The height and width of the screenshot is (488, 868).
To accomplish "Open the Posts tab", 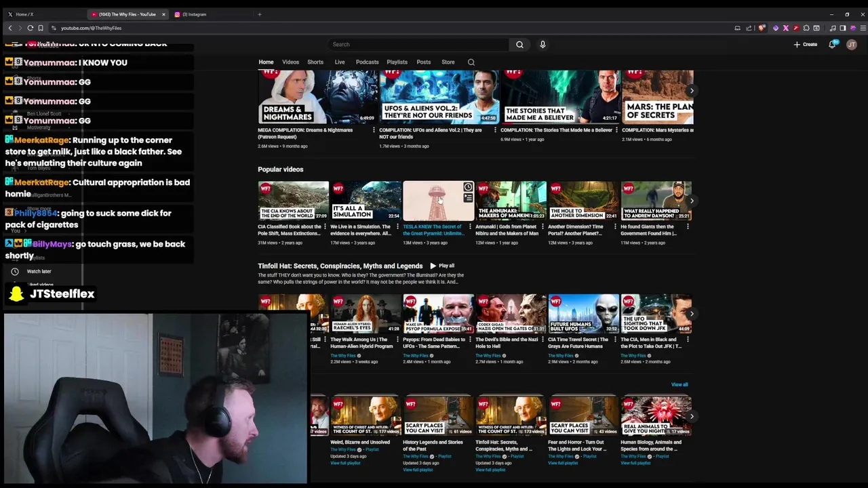I will coord(423,62).
